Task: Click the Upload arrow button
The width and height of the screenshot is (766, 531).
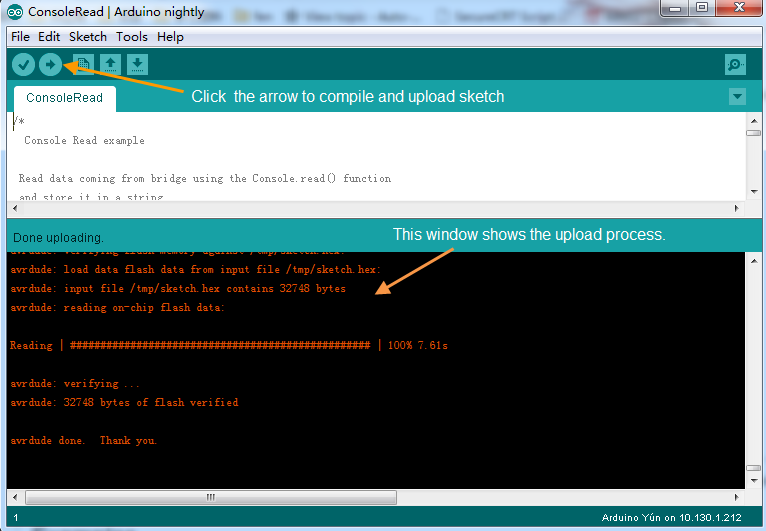Action: [x=50, y=64]
